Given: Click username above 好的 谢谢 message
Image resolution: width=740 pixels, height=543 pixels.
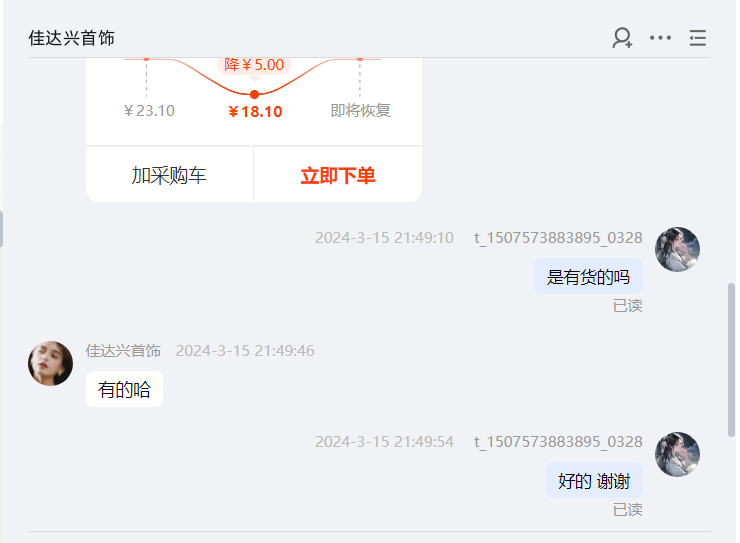Looking at the screenshot, I should [558, 442].
